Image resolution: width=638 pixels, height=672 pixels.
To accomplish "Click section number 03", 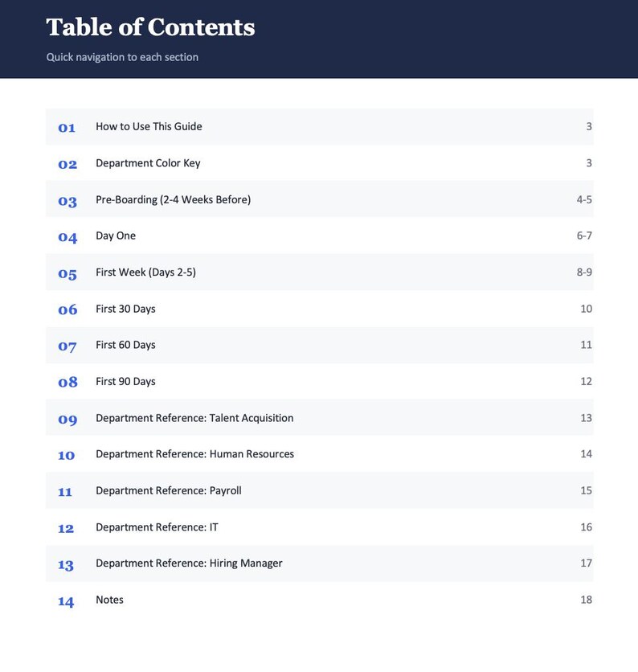I will 67,202.
